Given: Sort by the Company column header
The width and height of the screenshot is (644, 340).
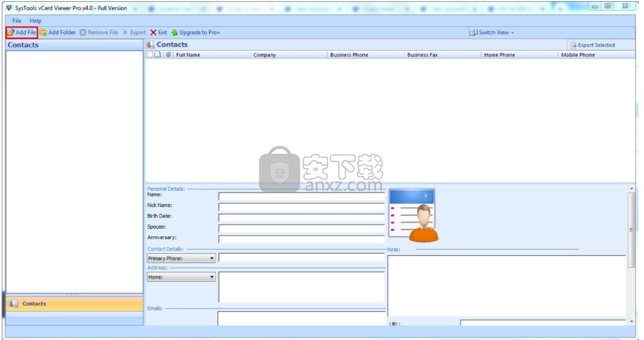Looking at the screenshot, I should [x=288, y=55].
